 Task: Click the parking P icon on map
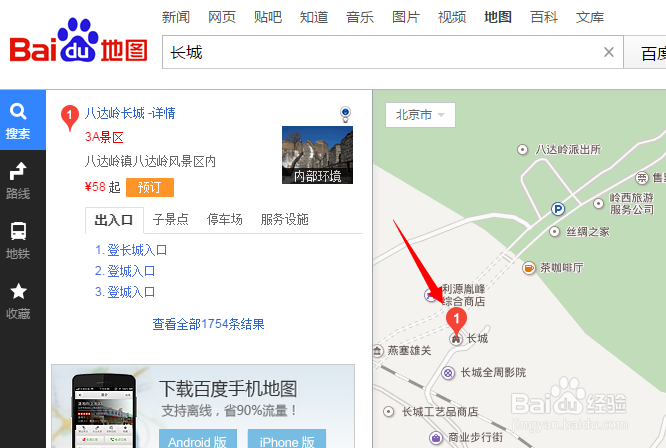tap(557, 209)
